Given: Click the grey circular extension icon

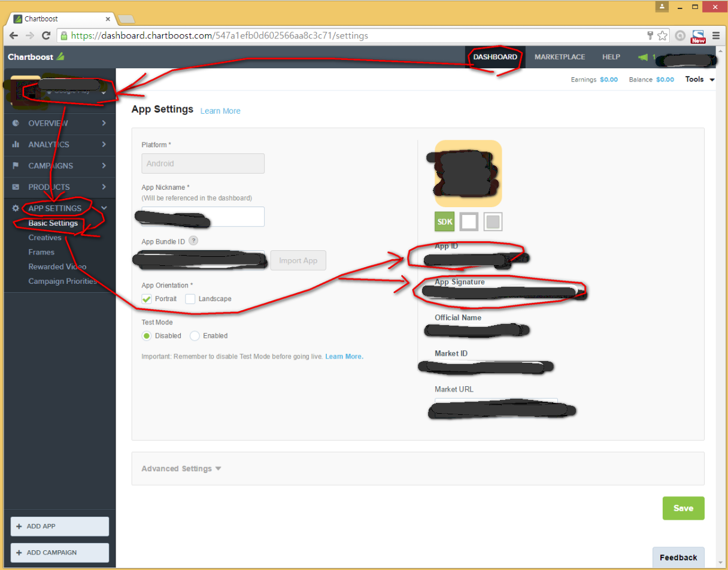Looking at the screenshot, I should coord(680,35).
